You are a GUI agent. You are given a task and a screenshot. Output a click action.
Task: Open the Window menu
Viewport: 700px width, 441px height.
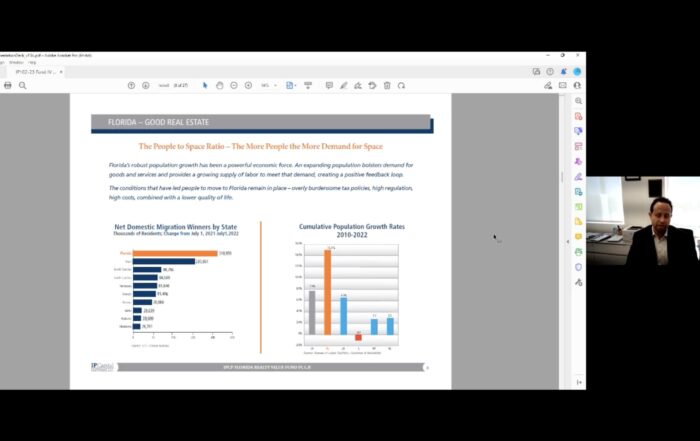(18, 62)
